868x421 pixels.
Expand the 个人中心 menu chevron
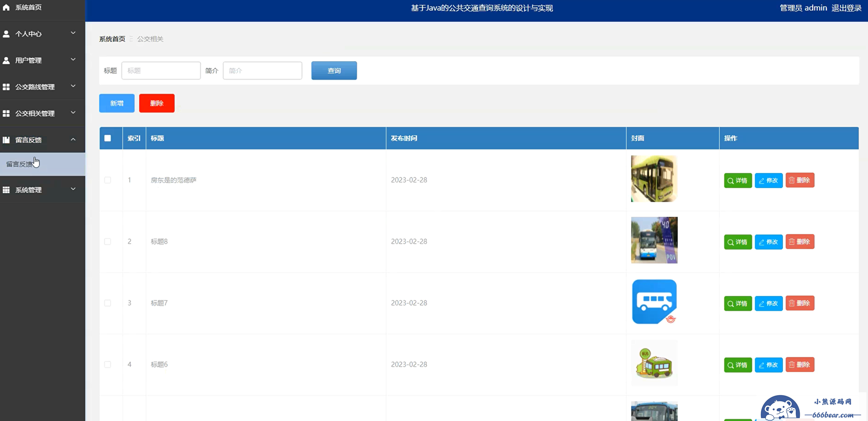tap(73, 33)
